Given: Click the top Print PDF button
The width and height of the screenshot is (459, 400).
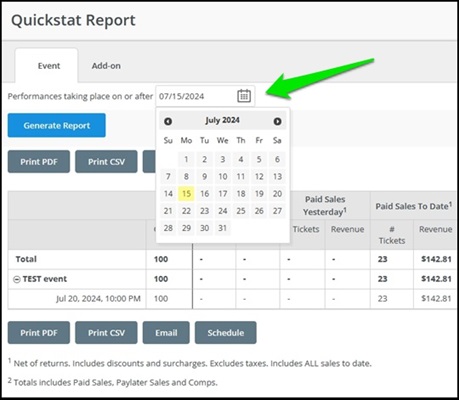Looking at the screenshot, I should (x=39, y=162).
